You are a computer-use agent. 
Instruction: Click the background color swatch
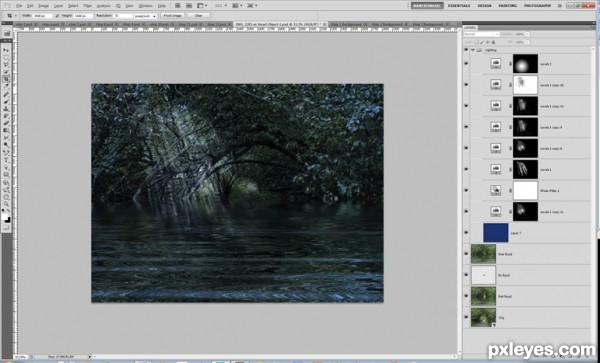(x=8, y=220)
